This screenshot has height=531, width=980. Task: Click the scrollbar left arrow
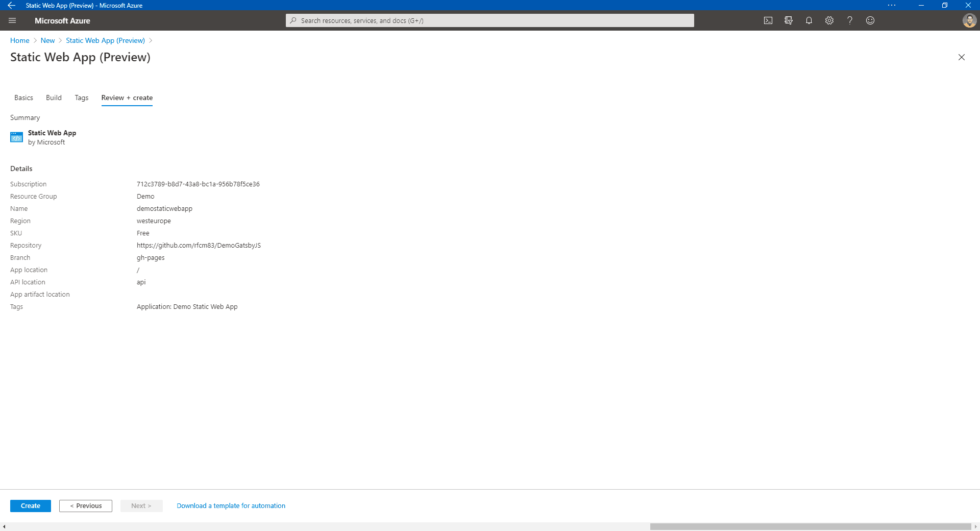[4, 526]
